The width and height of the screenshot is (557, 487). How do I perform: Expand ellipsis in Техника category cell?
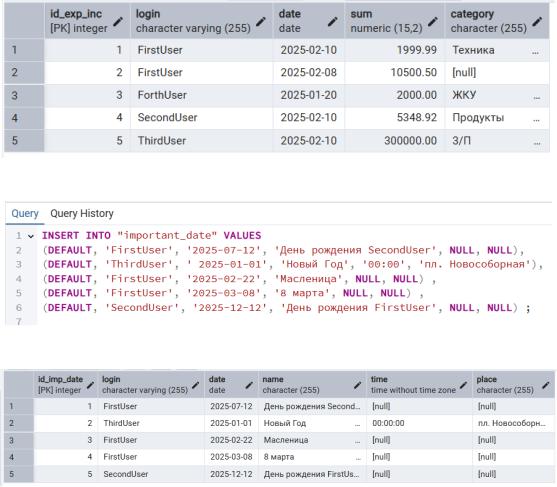(x=535, y=53)
